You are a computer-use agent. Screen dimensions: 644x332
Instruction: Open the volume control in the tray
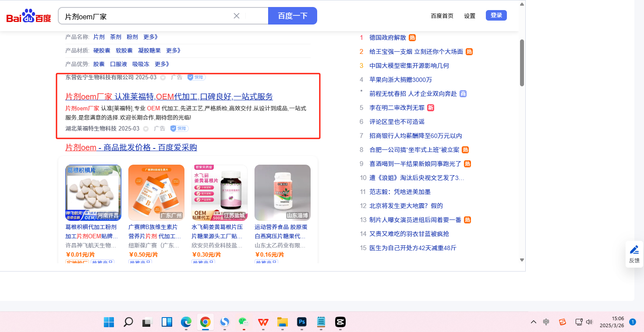point(589,322)
